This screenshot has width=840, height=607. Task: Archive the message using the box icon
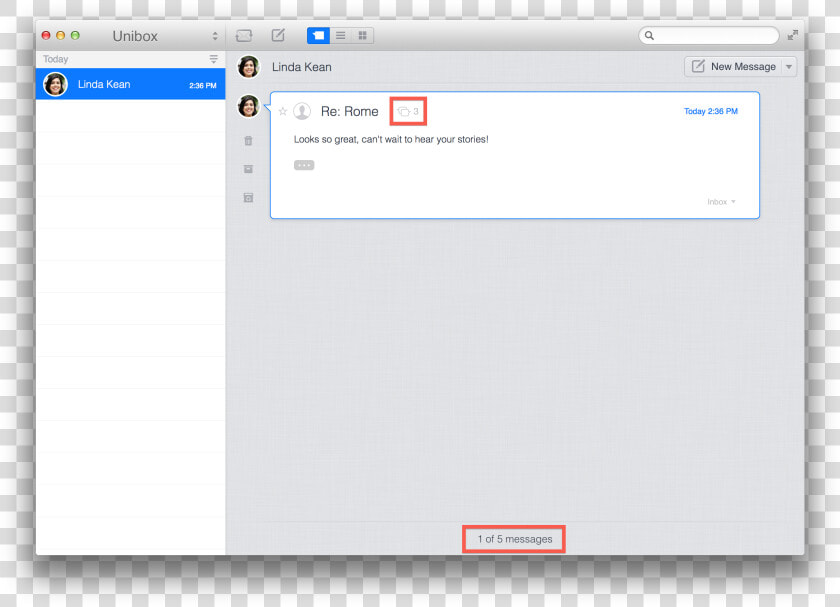click(248, 169)
